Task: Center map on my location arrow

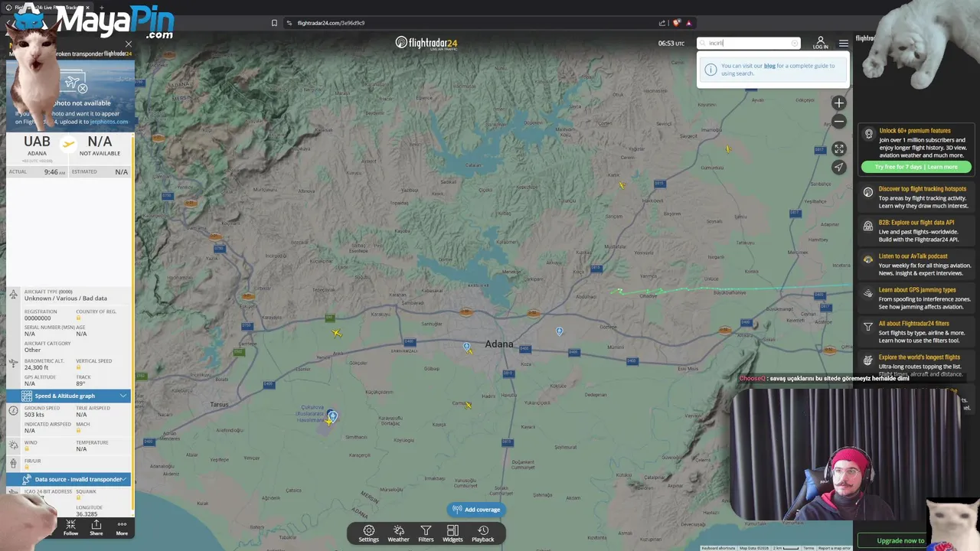Action: pyautogui.click(x=839, y=167)
